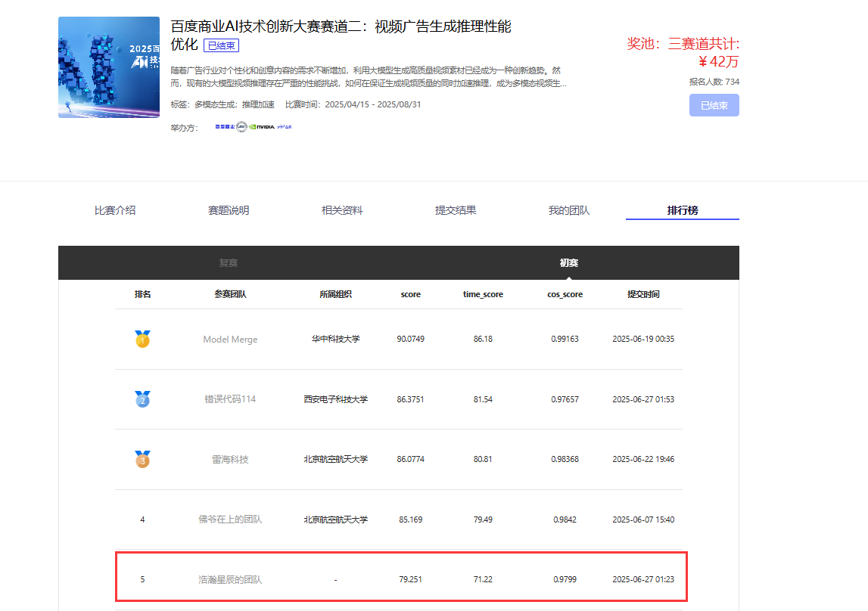Click score value 85.169

click(x=411, y=520)
